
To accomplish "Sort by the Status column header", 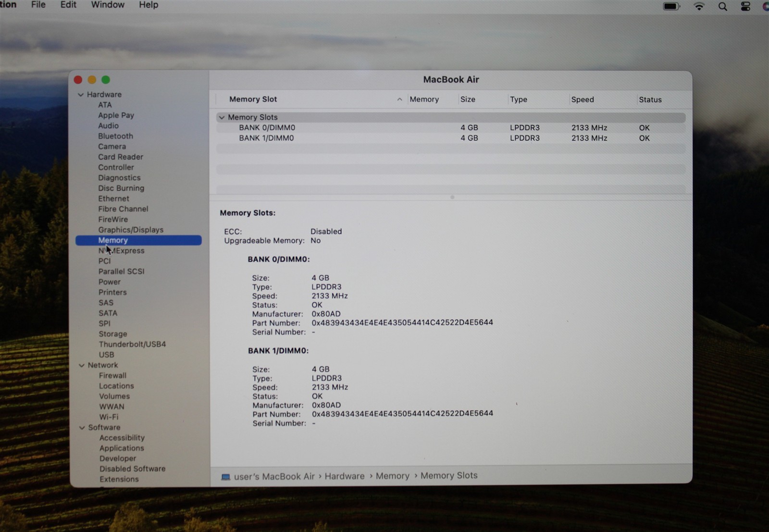I will [x=650, y=99].
